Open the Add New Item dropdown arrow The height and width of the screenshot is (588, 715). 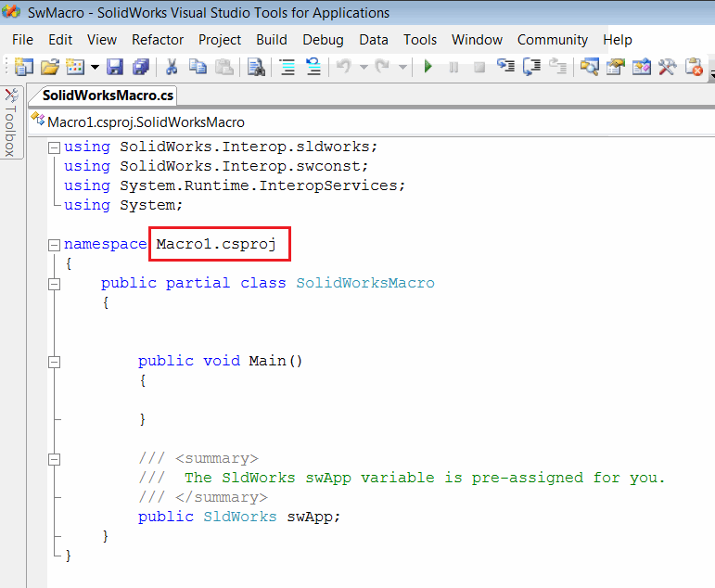95,67
